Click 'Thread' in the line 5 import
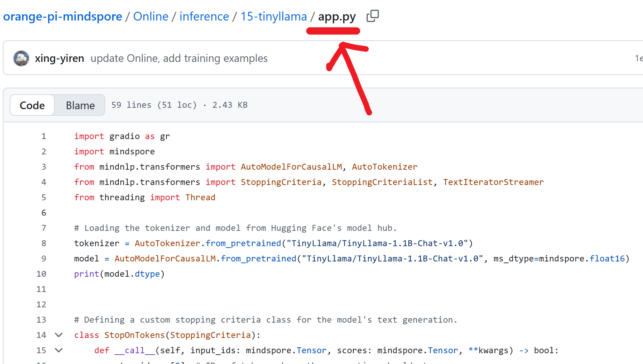643x364 pixels. [x=201, y=197]
